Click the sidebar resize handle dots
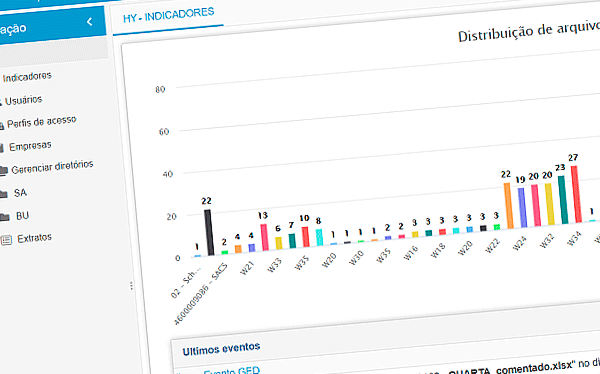This screenshot has width=600, height=374. [131, 286]
